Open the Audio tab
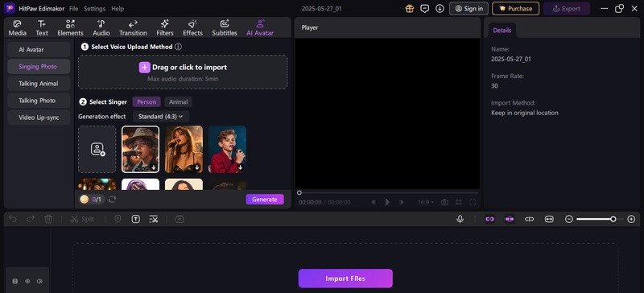Image resolution: width=644 pixels, height=293 pixels. click(101, 28)
